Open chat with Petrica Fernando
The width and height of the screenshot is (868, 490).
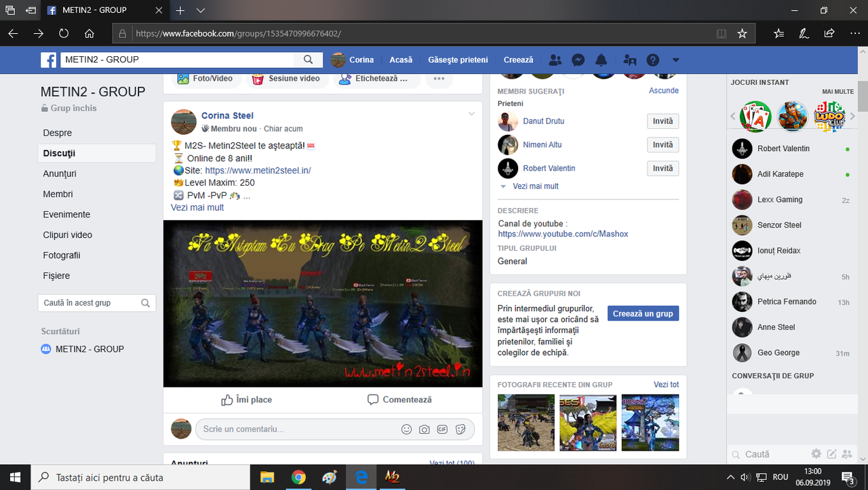pos(791,302)
